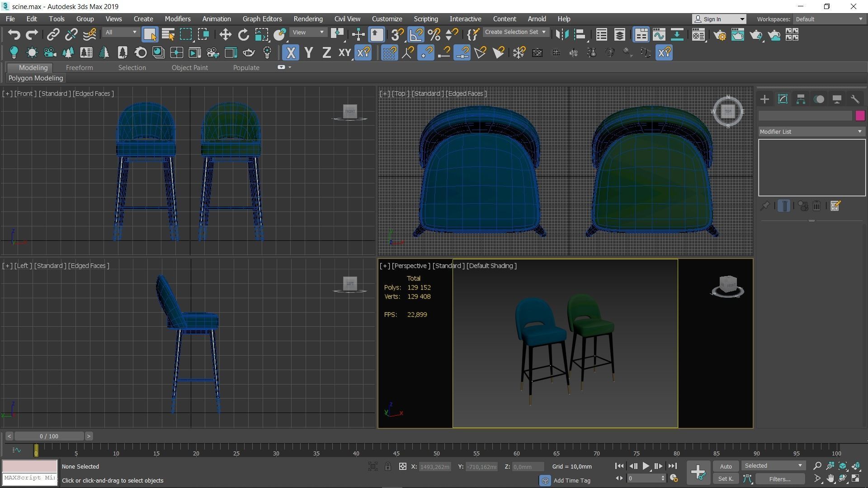
Task: Choose the Select Object tool
Action: click(x=150, y=35)
